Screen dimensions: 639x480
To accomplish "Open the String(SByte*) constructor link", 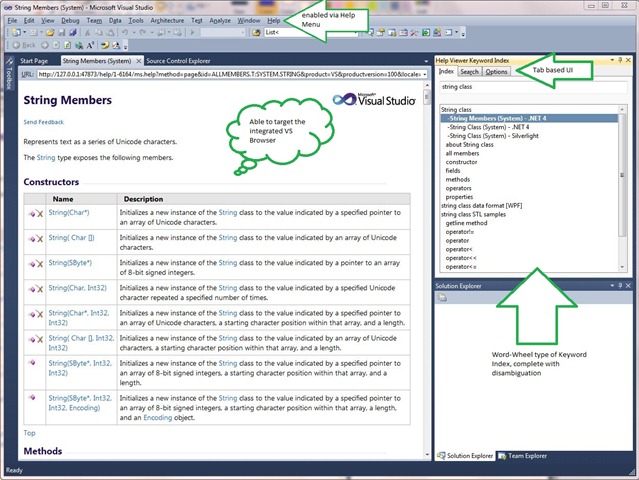I will pyautogui.click(x=70, y=262).
